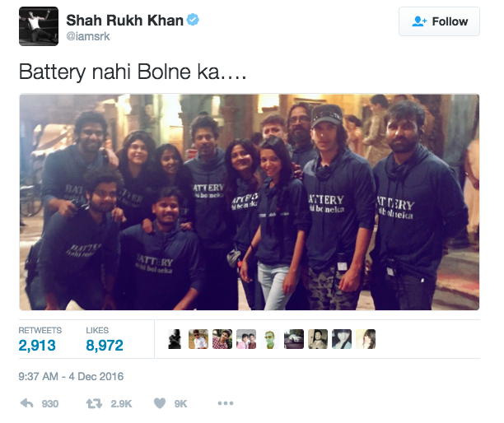
Task: Follow Shah Rukh Khan
Action: (x=439, y=21)
